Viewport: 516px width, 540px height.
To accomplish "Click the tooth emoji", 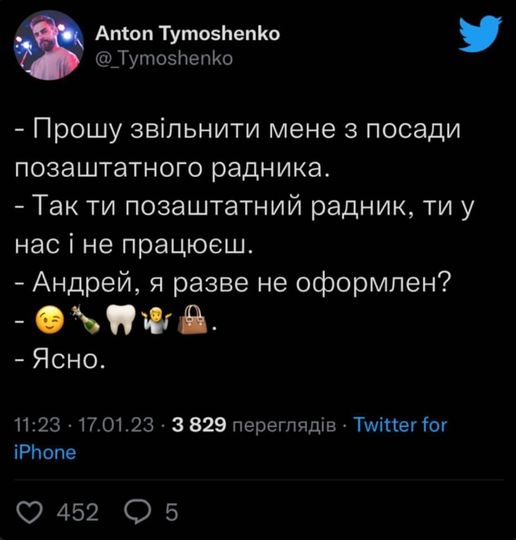I will 121,320.
